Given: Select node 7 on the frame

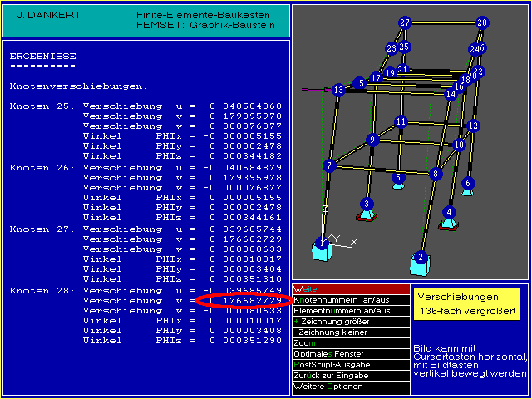Looking at the screenshot, I should [x=329, y=166].
